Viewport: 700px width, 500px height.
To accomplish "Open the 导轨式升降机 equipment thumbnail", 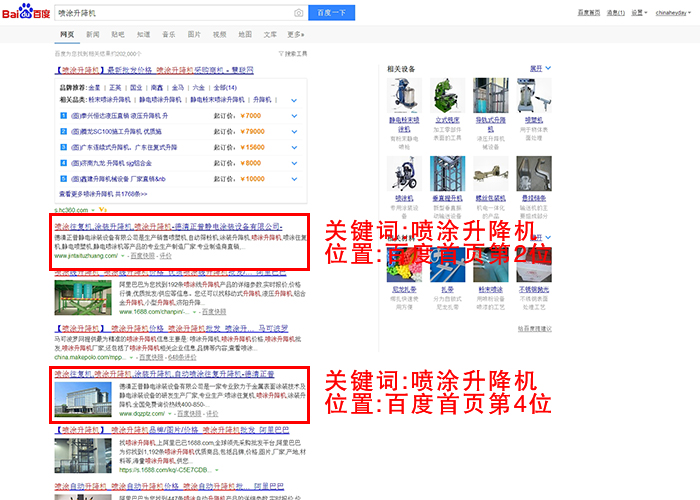I will pyautogui.click(x=491, y=95).
